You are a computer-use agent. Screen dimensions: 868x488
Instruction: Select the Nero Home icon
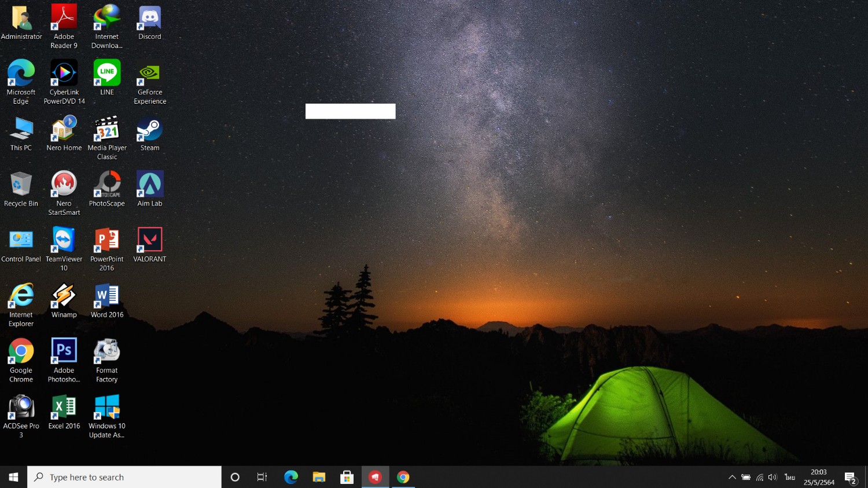click(x=64, y=134)
